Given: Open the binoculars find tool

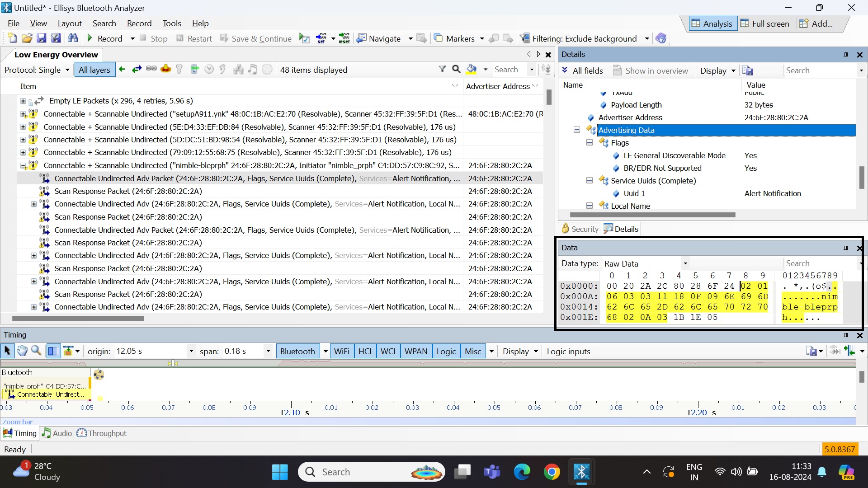Looking at the screenshot, I should pyautogui.click(x=73, y=38).
